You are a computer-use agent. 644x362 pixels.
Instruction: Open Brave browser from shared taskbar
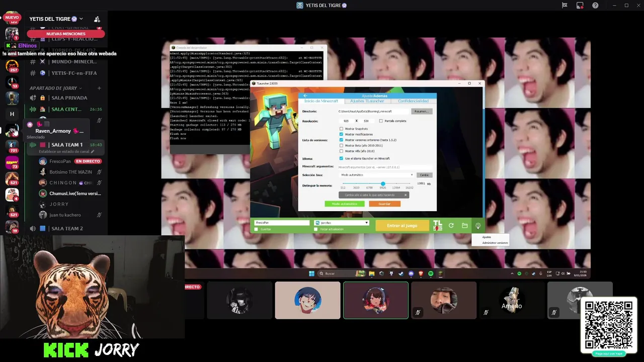[421, 274]
